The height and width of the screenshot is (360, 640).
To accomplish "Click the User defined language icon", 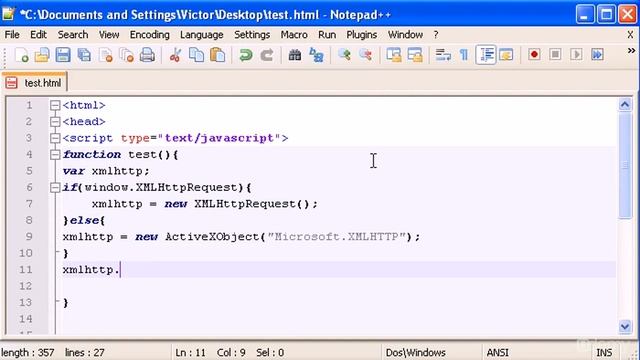I will click(506, 55).
